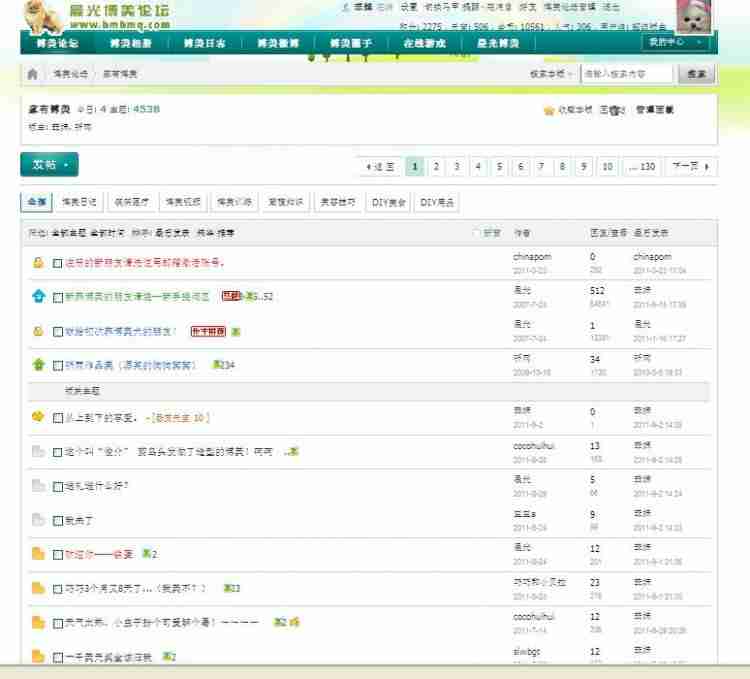750x679 pixels.
Task: Check the box for the 512-reply pinned thread
Action: pos(58,297)
